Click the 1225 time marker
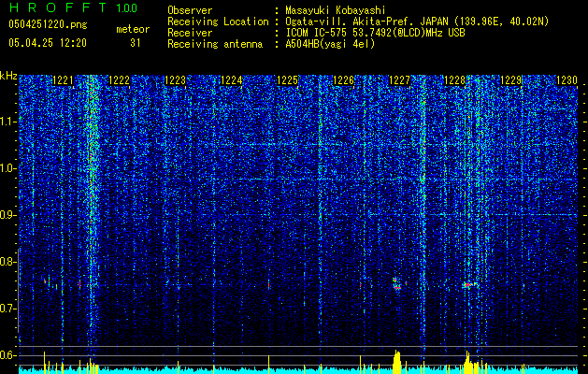This screenshot has height=374, width=588. 287,80
